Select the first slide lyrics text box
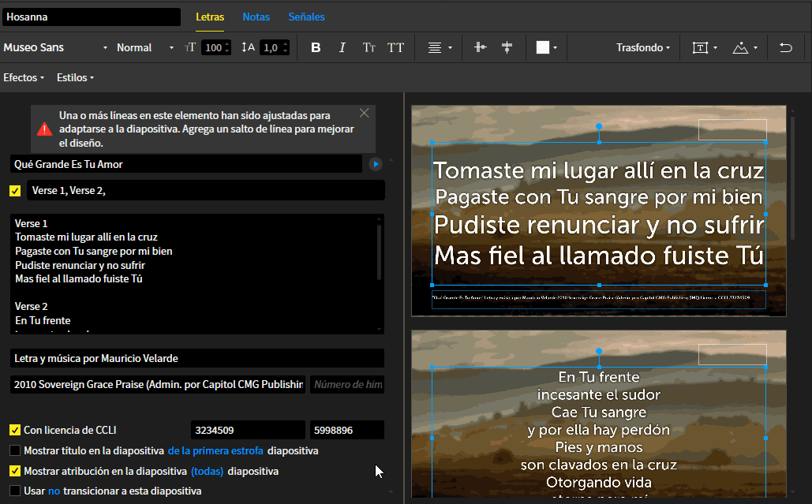This screenshot has height=504, width=812. tap(599, 214)
